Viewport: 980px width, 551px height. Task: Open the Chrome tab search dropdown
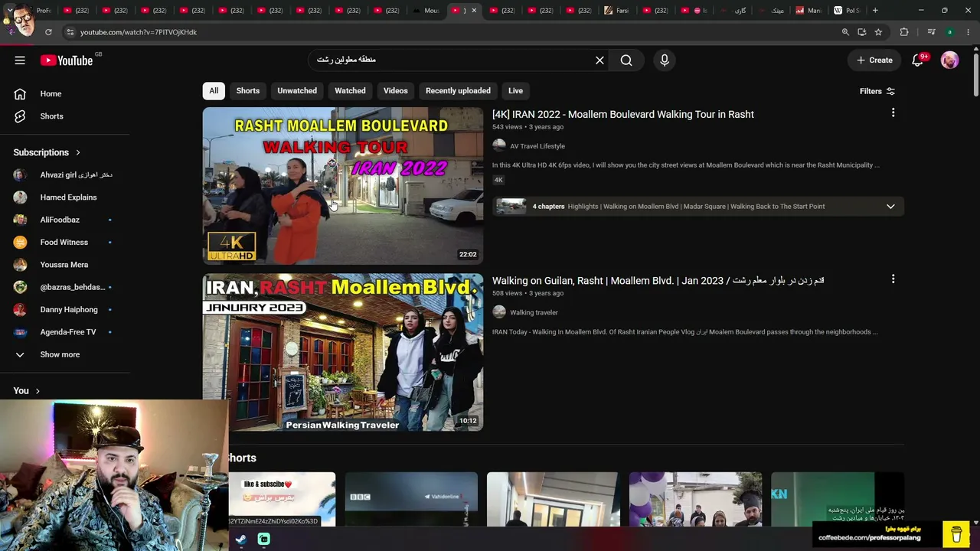point(9,11)
